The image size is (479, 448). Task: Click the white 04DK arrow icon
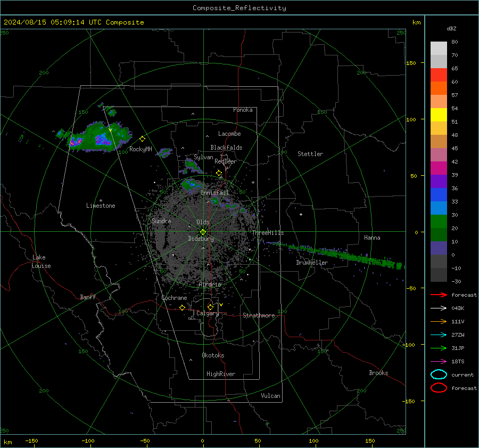point(439,308)
